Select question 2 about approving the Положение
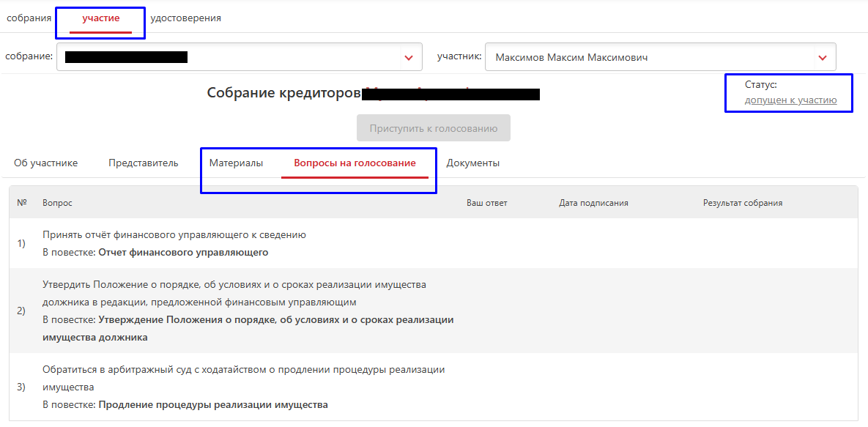Image resolution: width=868 pixels, height=427 pixels. pyautogui.click(x=434, y=311)
